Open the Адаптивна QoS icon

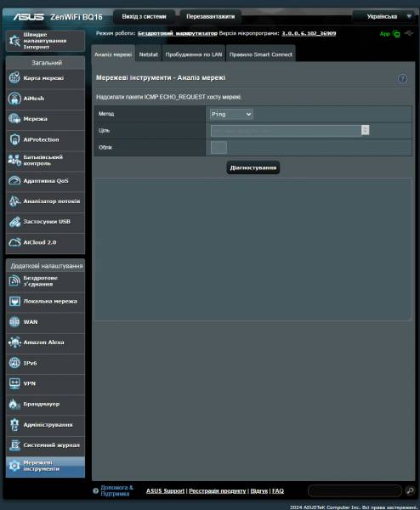click(x=14, y=180)
